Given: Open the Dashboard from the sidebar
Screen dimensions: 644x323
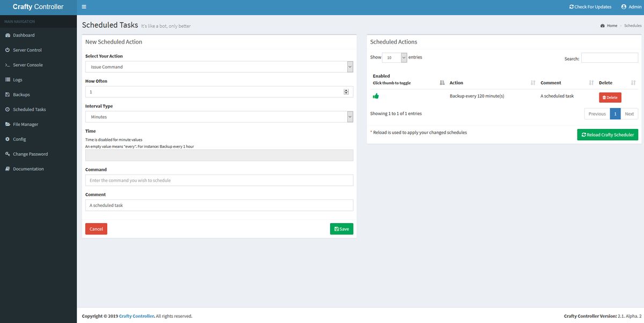Looking at the screenshot, I should pos(25,35).
